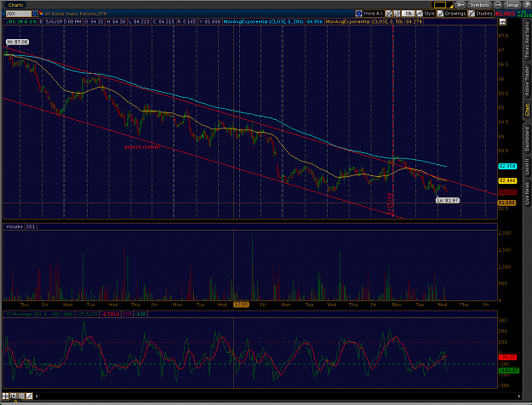
Task: Open the Style menu
Action: click(426, 14)
